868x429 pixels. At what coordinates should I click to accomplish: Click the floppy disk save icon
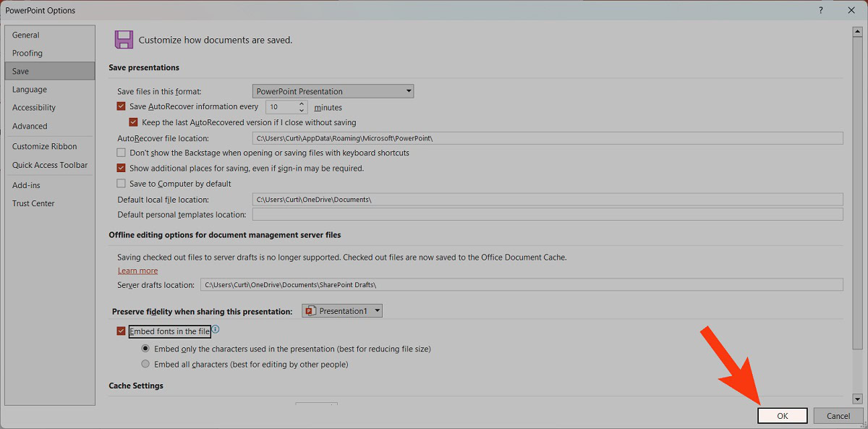(x=124, y=40)
